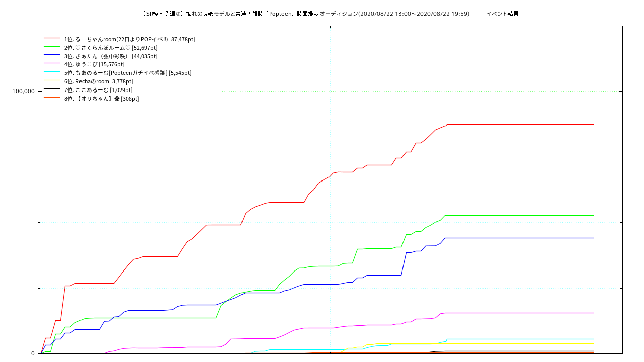Screen dimensions: 644x362
Task: Click the '0' y-axis label
Action: point(33,353)
